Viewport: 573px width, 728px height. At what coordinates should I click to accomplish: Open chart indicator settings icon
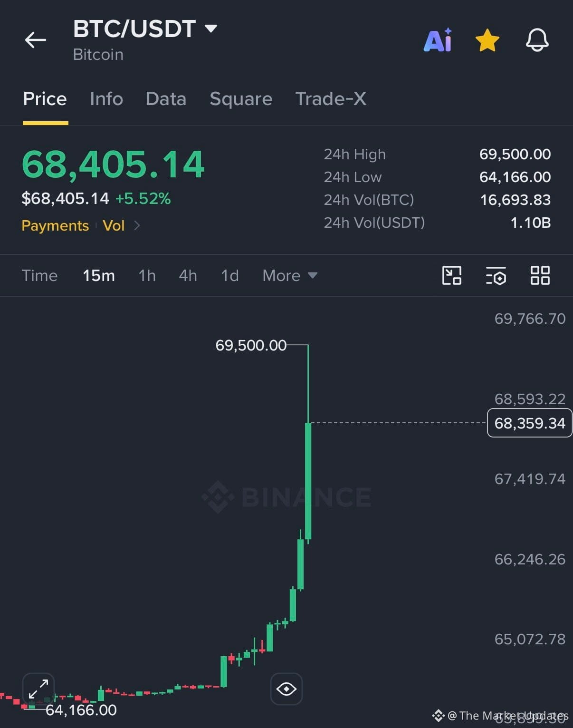[x=496, y=275]
